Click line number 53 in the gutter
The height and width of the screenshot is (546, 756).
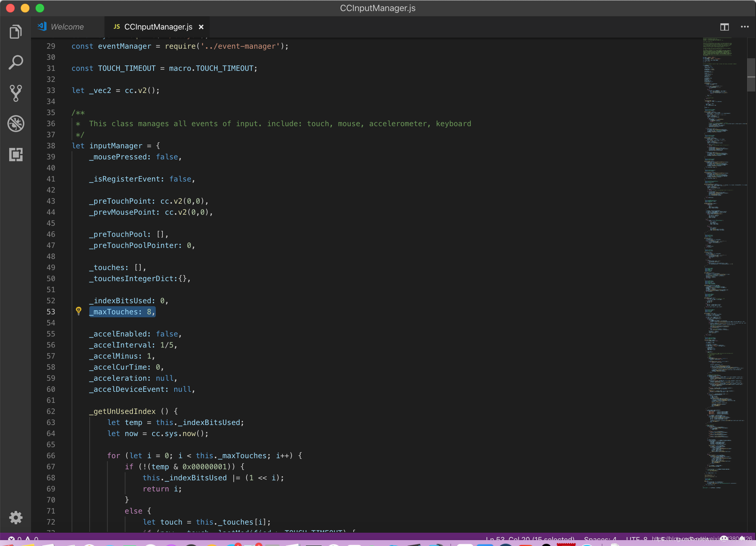tap(51, 312)
